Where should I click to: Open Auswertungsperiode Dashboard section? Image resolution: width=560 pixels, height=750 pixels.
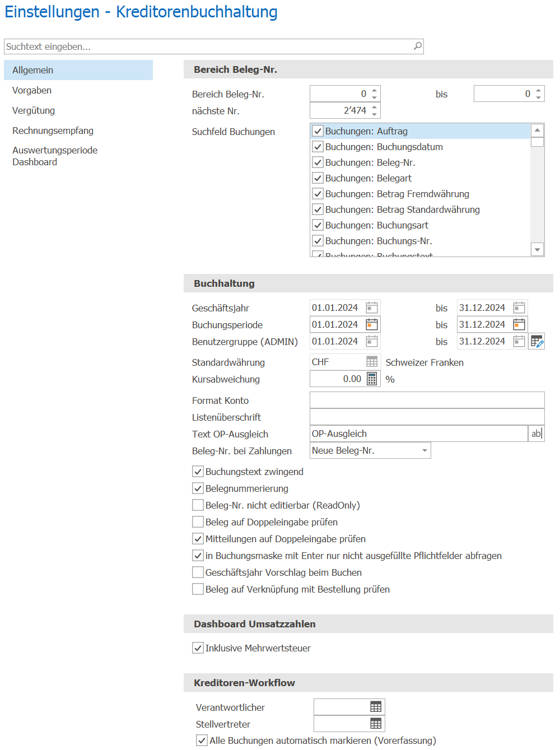[78, 156]
